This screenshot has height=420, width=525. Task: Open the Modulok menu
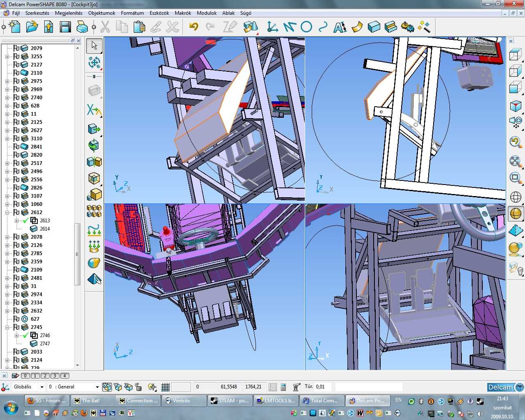(206, 13)
